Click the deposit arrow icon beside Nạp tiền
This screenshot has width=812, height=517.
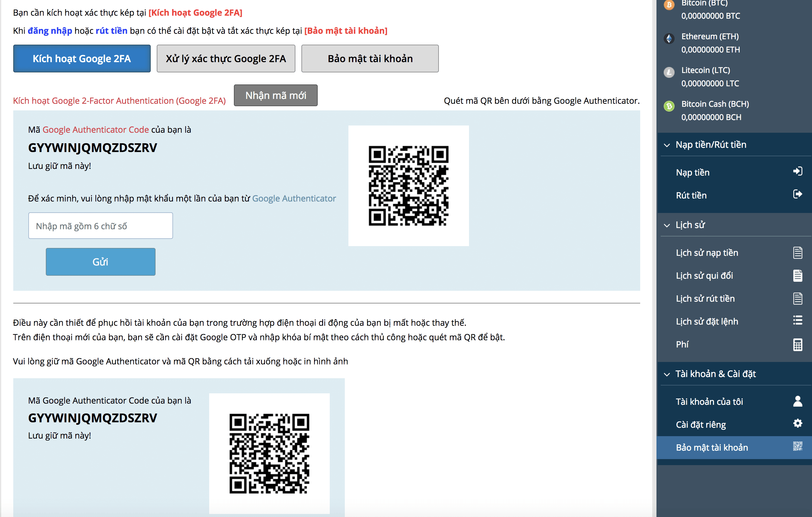click(x=798, y=171)
